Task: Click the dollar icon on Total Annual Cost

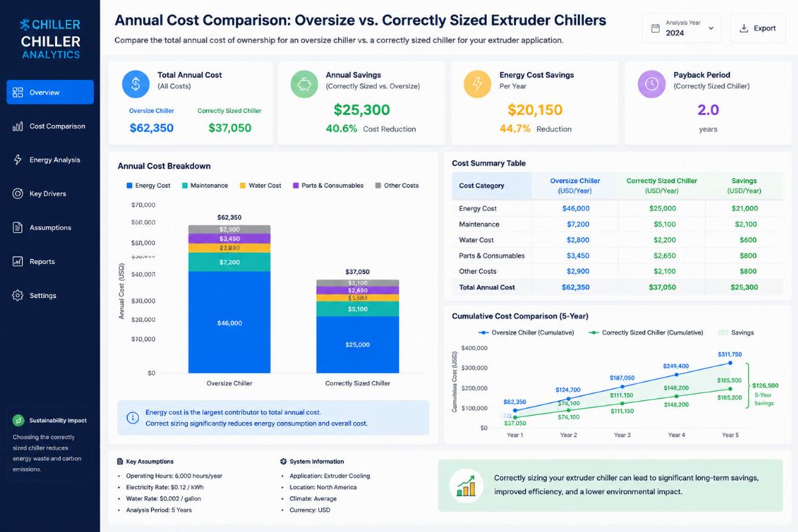Action: tap(136, 84)
